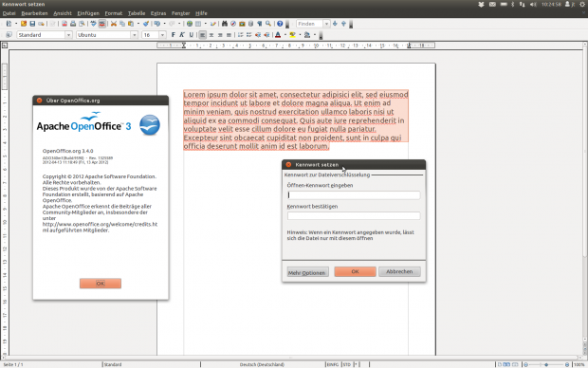Open font color dropdown arrow
This screenshot has height=368, width=588.
point(285,35)
